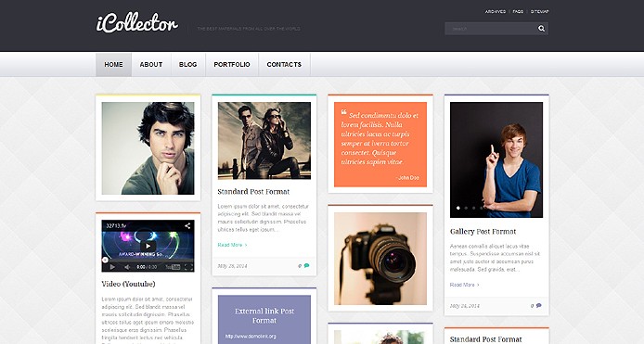The width and height of the screenshot is (644, 344).
Task: Click the May 28, 2014 date on Gallery Post
Action: pyautogui.click(x=465, y=306)
